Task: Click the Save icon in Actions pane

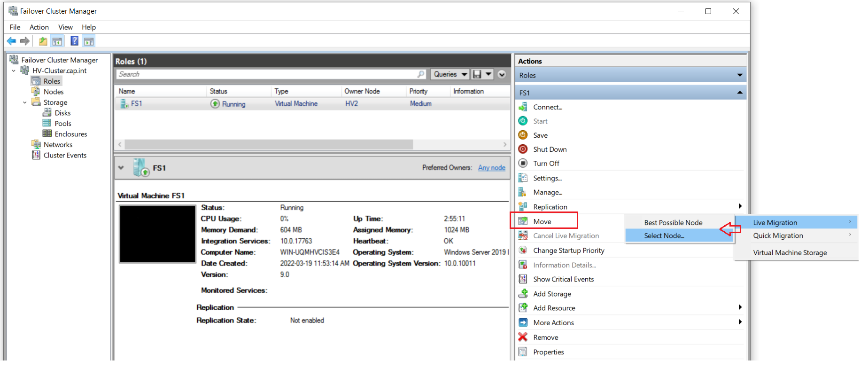Action: click(x=523, y=135)
